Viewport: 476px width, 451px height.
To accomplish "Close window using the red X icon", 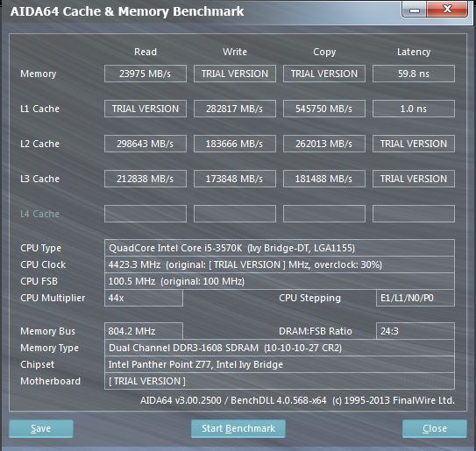I will click(447, 9).
